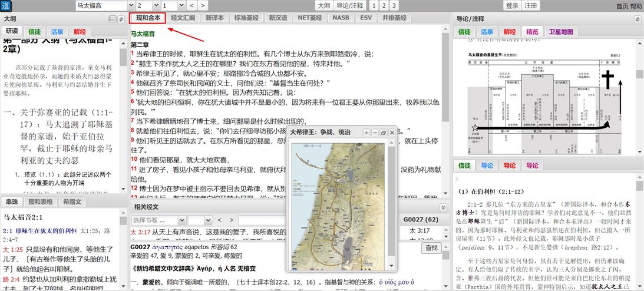Click the scrollbar inside the map popup

click(391, 200)
